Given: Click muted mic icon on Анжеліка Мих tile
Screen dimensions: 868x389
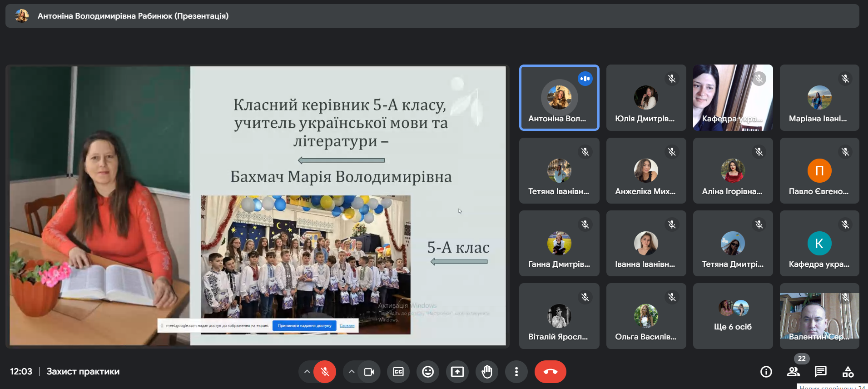Looking at the screenshot, I should click(672, 152).
